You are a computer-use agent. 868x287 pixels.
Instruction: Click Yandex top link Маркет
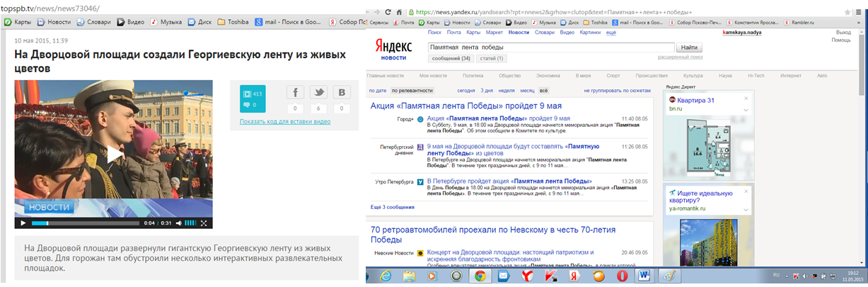(x=495, y=32)
